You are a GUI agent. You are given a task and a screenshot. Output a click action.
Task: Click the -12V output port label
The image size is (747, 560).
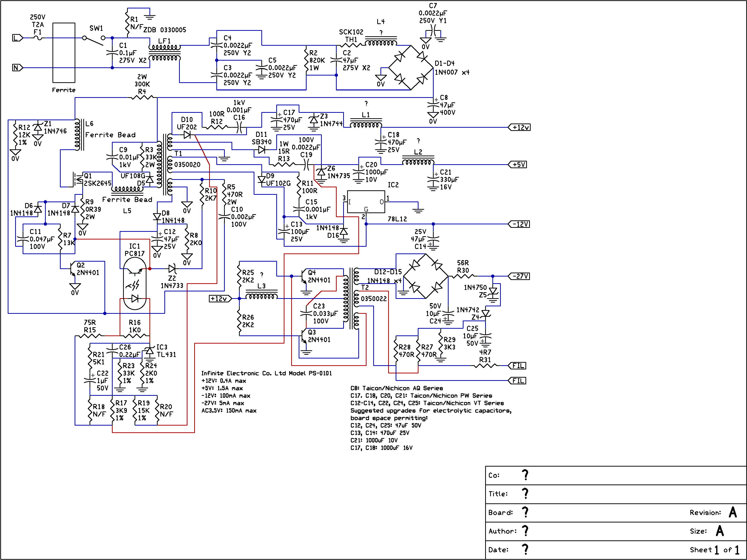point(519,224)
